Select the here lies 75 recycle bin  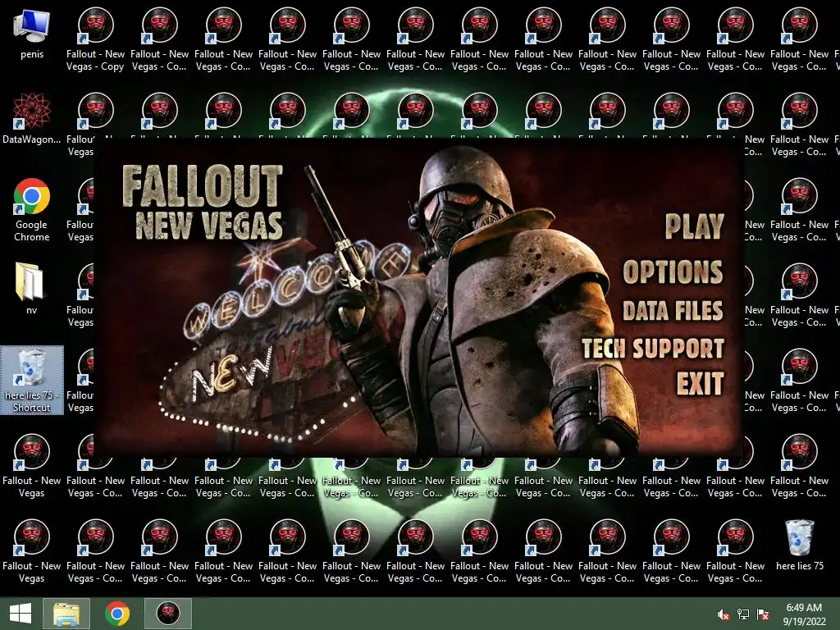click(799, 545)
